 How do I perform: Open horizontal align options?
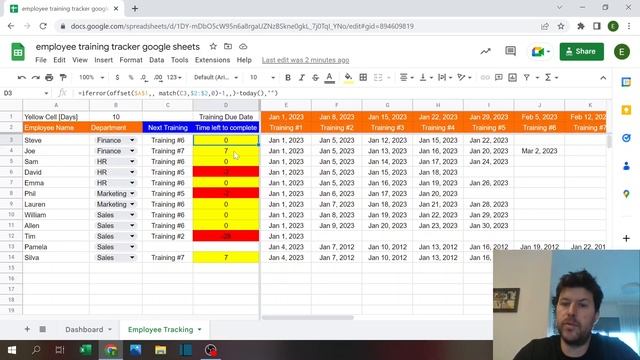(x=406, y=78)
